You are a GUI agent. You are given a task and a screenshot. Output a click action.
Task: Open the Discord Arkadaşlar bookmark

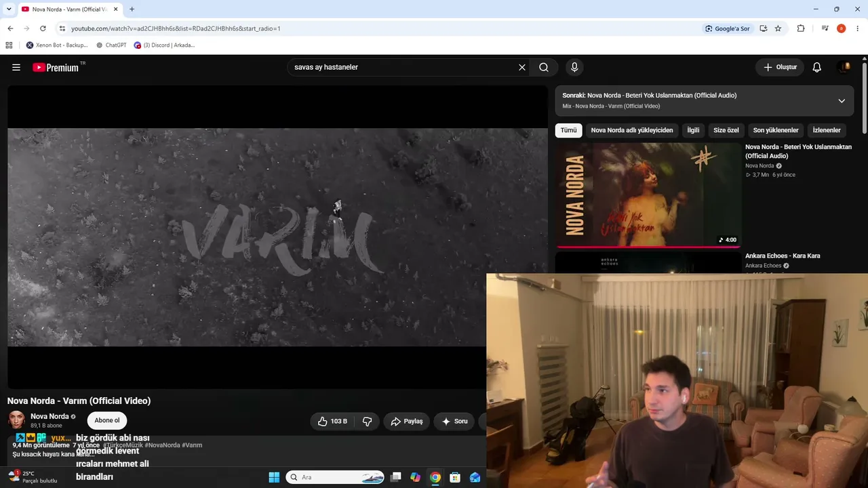pos(164,45)
